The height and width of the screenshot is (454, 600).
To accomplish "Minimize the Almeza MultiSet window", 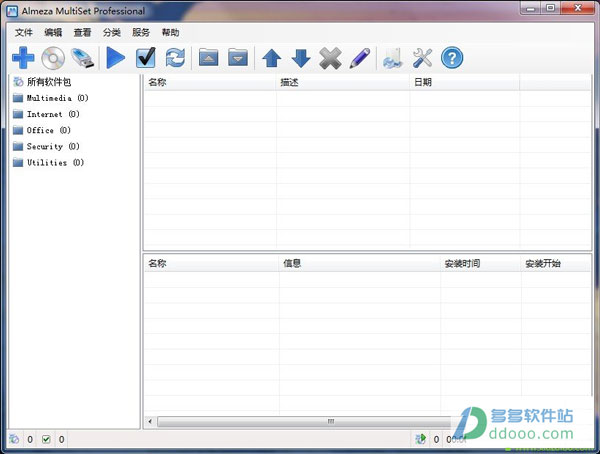I will pyautogui.click(x=531, y=8).
